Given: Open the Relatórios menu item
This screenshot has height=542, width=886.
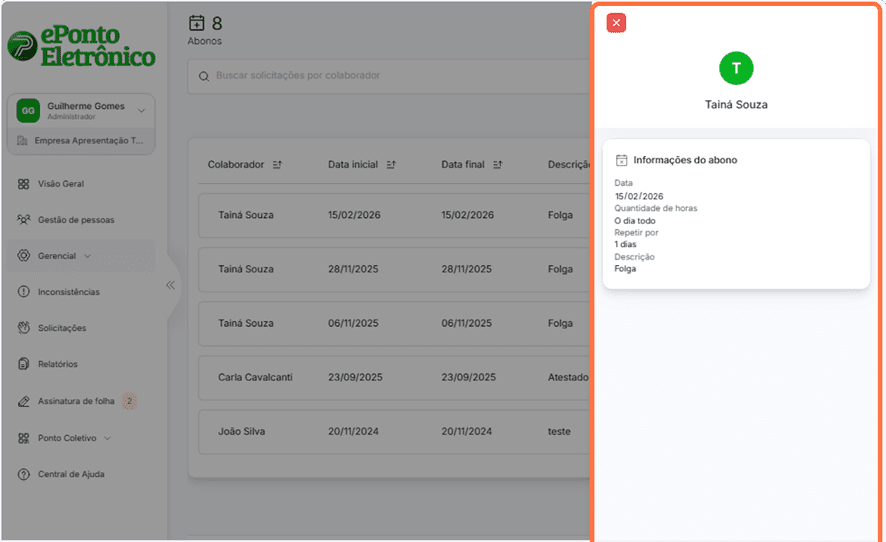Looking at the screenshot, I should click(x=58, y=364).
